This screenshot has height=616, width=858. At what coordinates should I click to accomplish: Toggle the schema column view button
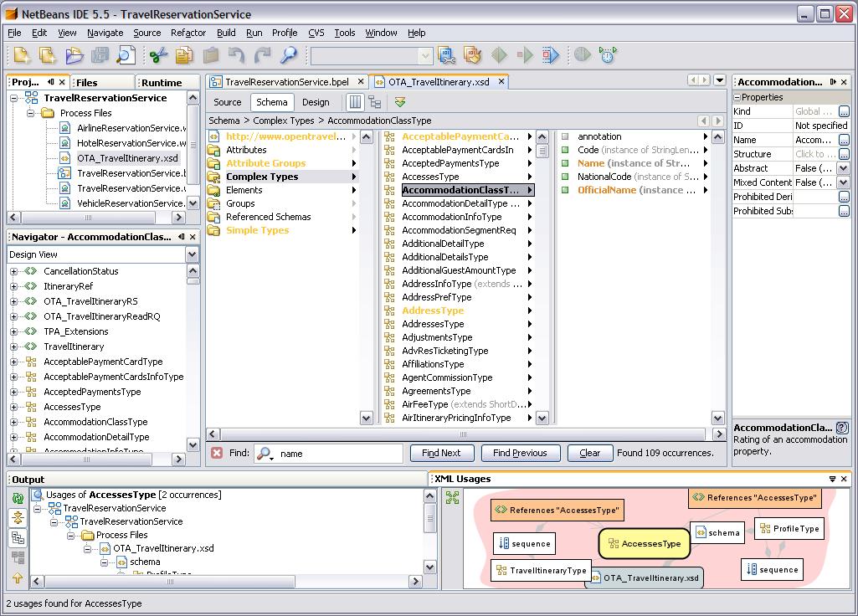point(355,102)
